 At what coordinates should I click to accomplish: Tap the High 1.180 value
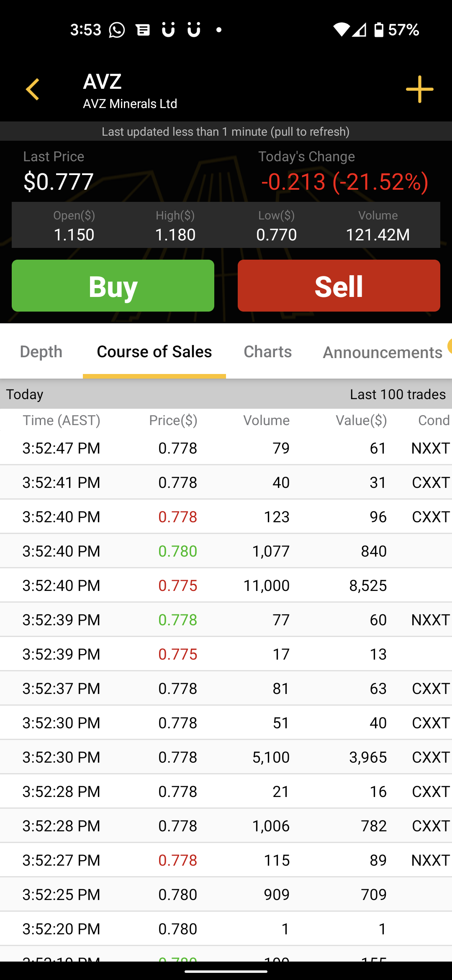coord(175,235)
